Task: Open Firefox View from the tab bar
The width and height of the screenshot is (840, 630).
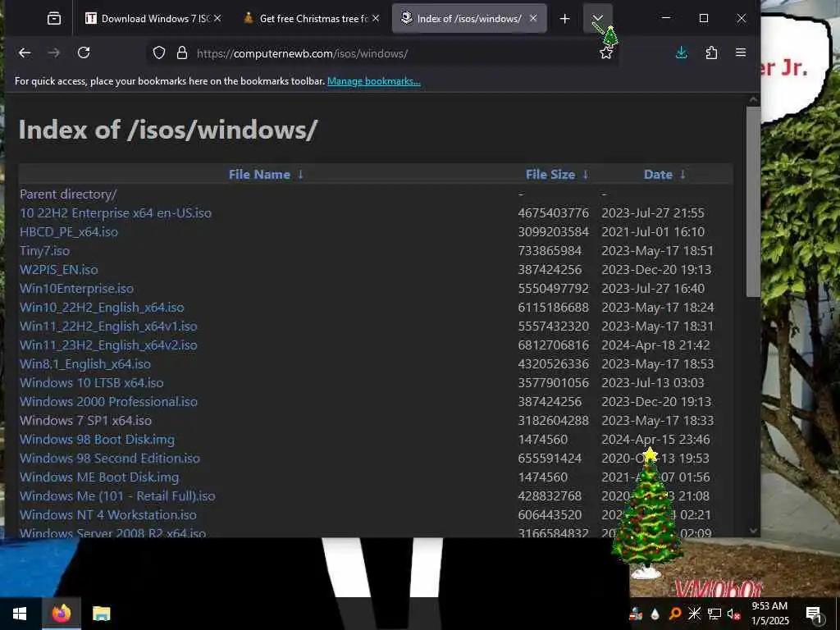Action: (x=54, y=19)
